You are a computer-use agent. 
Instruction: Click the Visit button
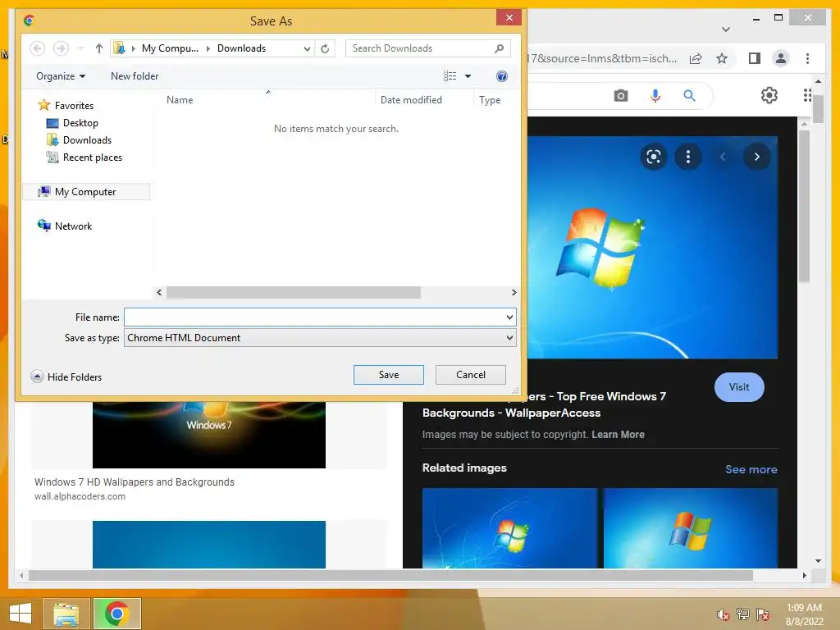[739, 387]
